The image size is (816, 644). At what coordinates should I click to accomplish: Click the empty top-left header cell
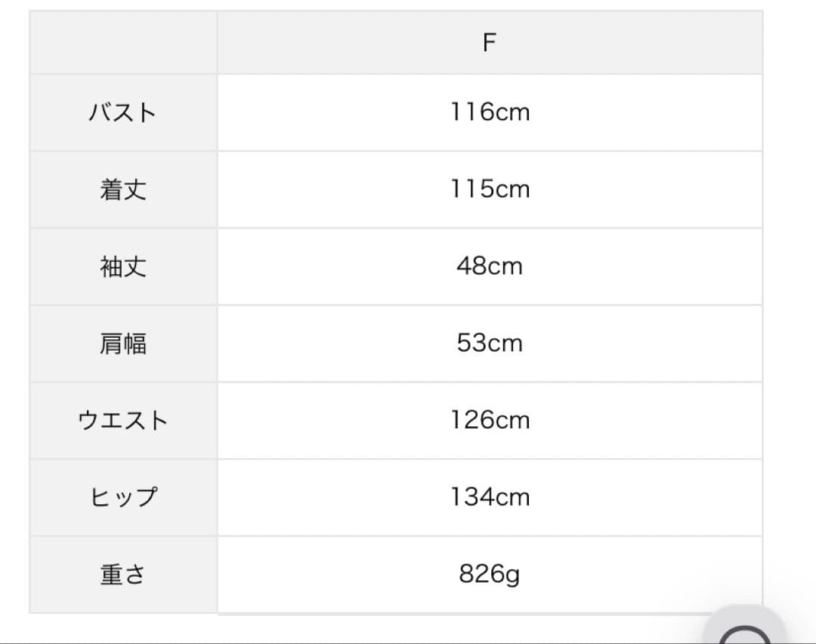(123, 42)
